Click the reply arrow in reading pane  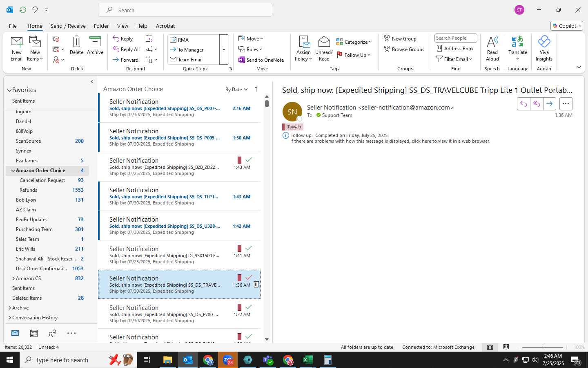pyautogui.click(x=523, y=104)
